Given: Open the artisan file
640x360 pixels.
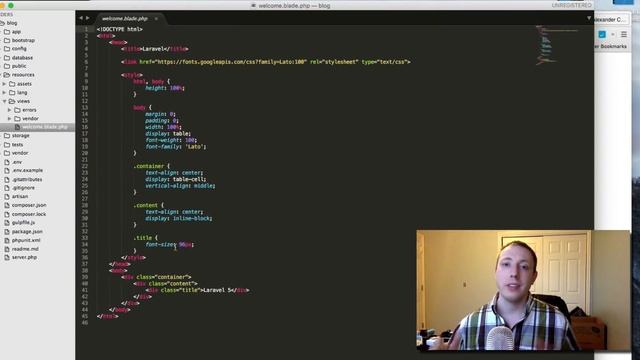Looking at the screenshot, I should 20,197.
